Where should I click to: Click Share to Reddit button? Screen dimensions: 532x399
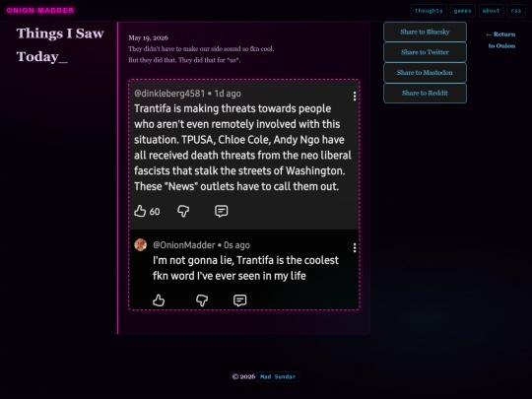tap(425, 93)
